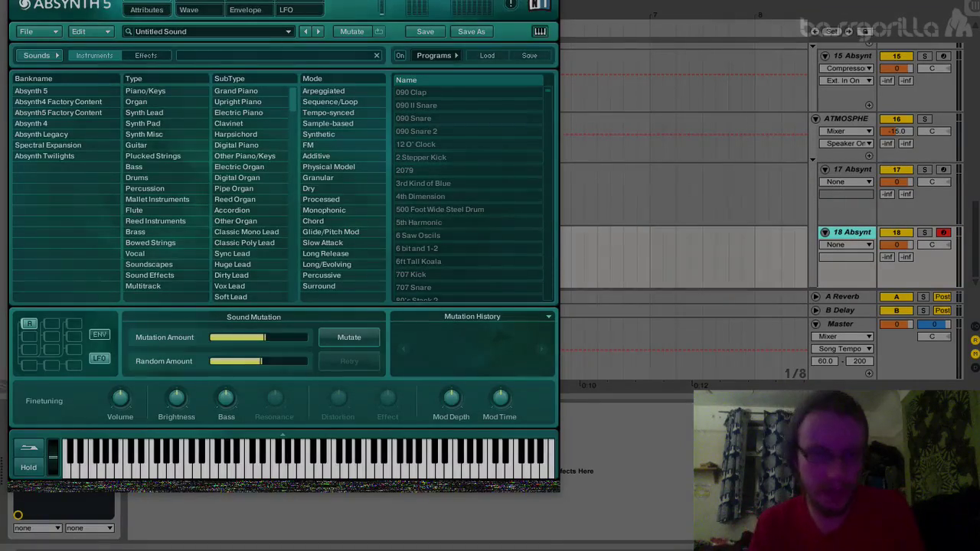Turn the Volume knob
980x551 pixels.
tap(120, 398)
